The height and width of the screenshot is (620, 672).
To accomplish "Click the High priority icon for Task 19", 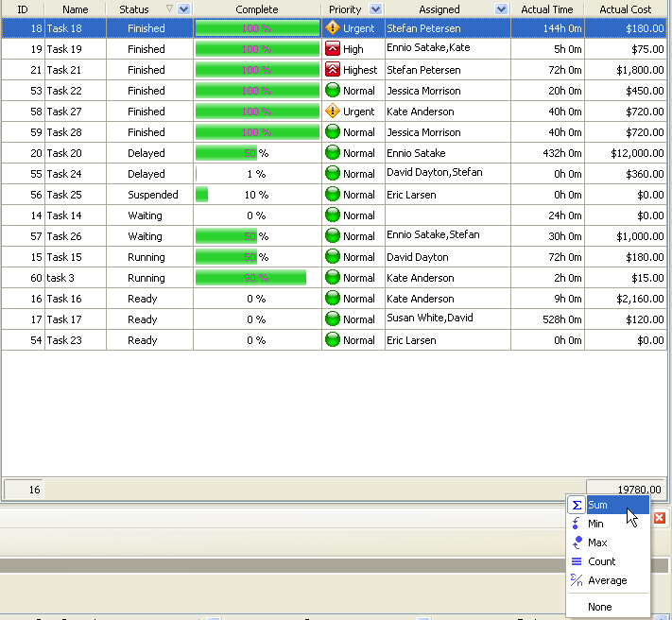I will [x=332, y=49].
